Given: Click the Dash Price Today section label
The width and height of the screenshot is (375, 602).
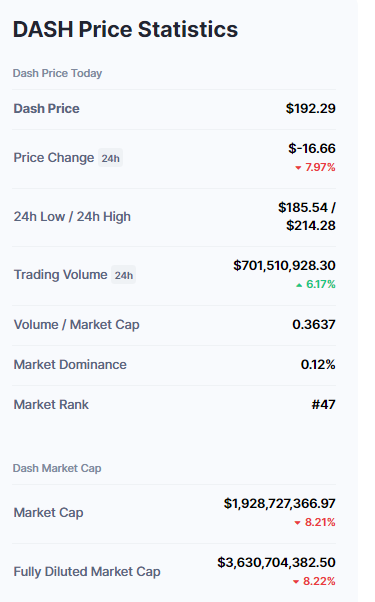Looking at the screenshot, I should coord(58,73).
